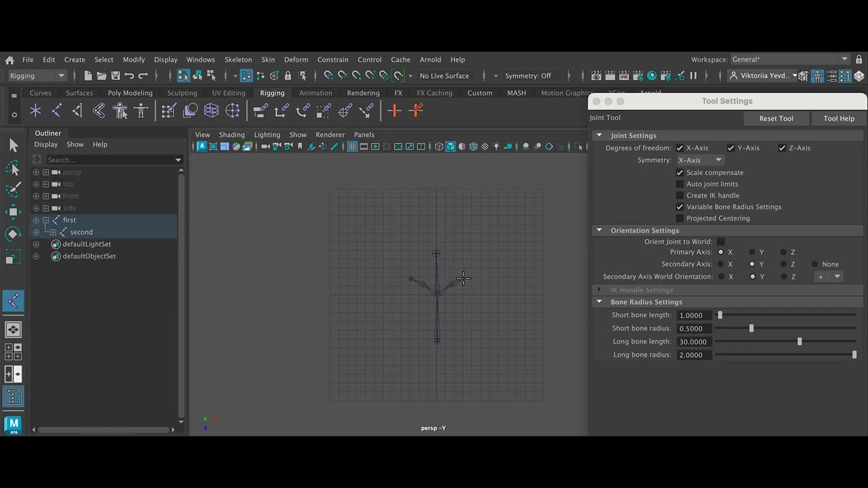Adjust the Long bone length slider
Viewport: 868px width, 488px height.
(799, 342)
